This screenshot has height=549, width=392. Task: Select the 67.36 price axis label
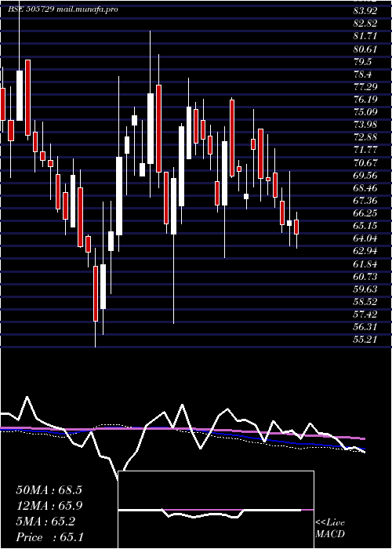pyautogui.click(x=365, y=201)
